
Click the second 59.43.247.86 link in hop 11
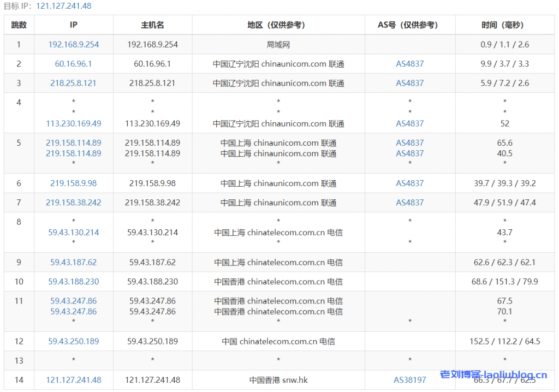point(73,311)
